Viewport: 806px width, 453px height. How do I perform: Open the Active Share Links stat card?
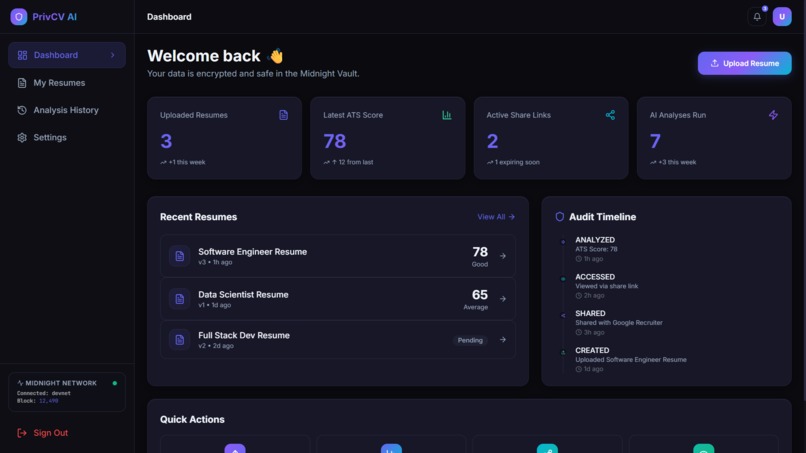(x=551, y=138)
